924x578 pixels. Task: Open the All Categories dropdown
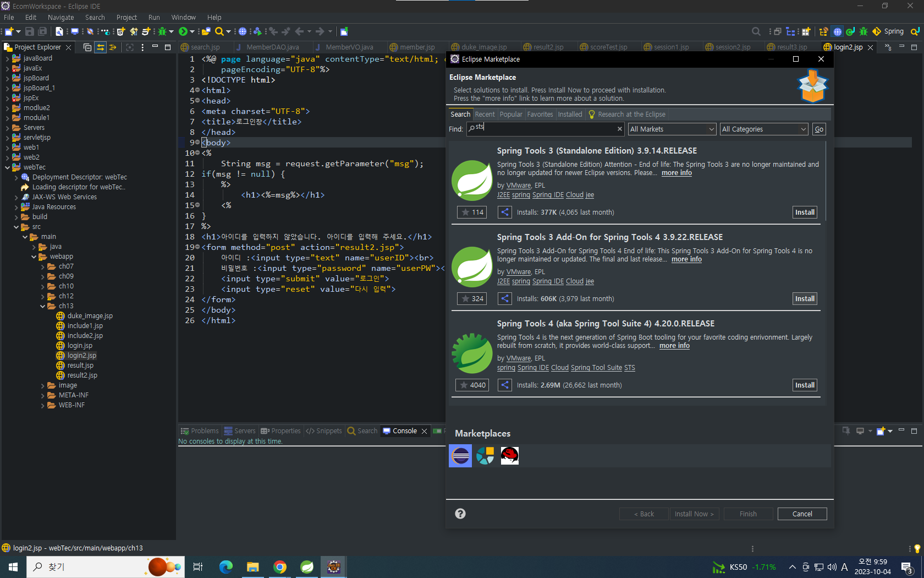pos(764,129)
